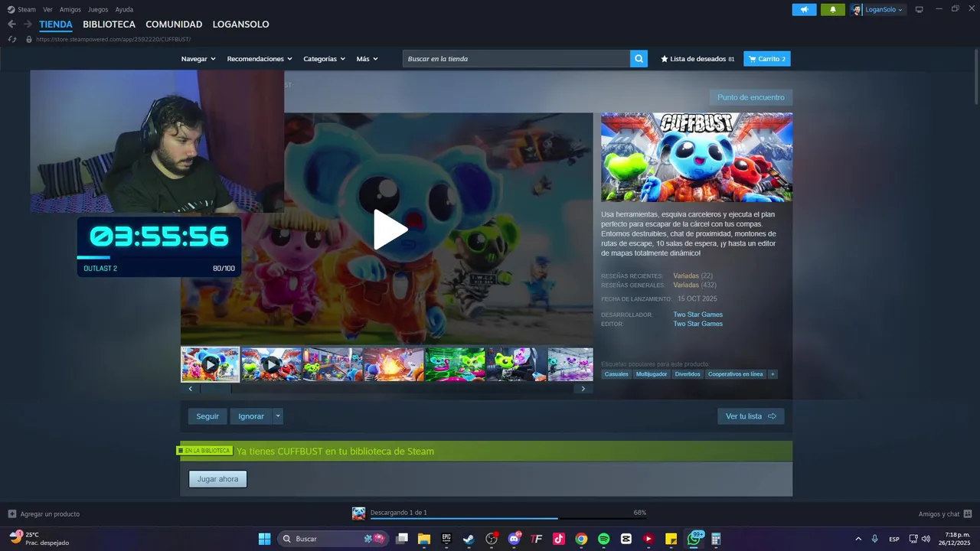Screen dimensions: 980x551
Task: Select the Casuales tag
Action: click(616, 374)
